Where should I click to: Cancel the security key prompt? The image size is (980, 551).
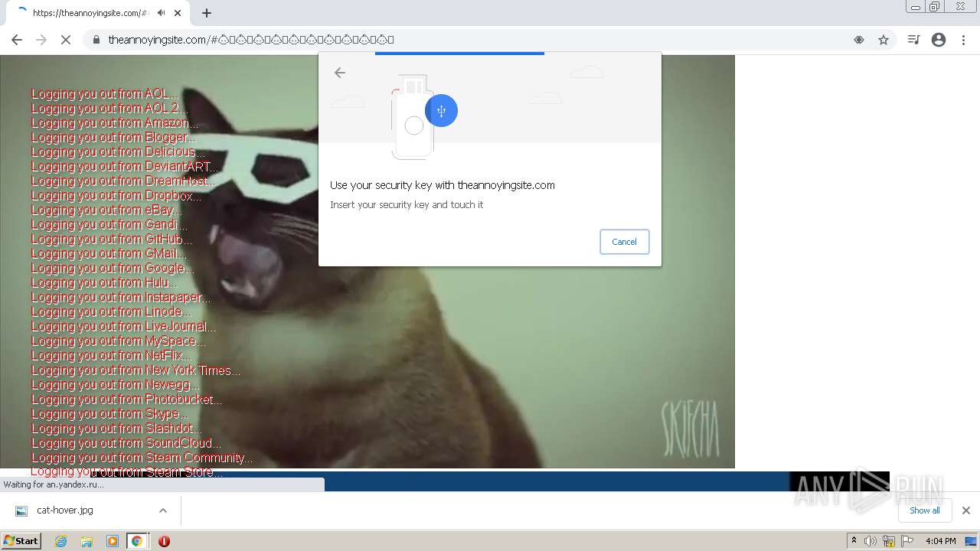coord(624,242)
